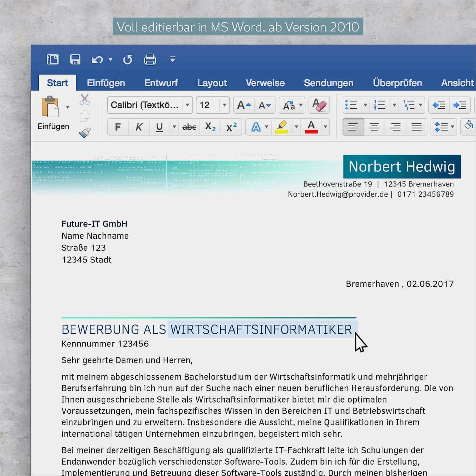Viewport: 476px width, 476px height.
Task: Enable center text alignment
Action: click(x=374, y=127)
